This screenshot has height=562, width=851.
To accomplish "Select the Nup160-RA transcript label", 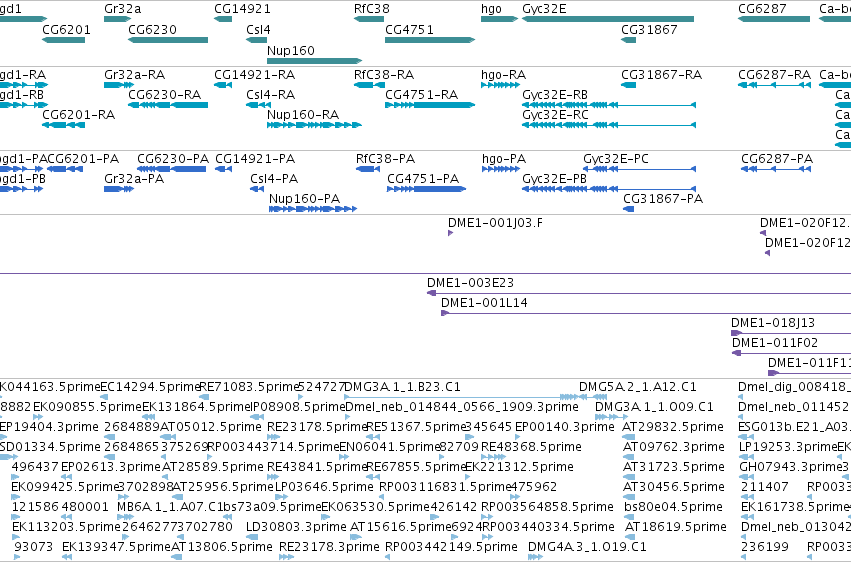I will point(303,114).
